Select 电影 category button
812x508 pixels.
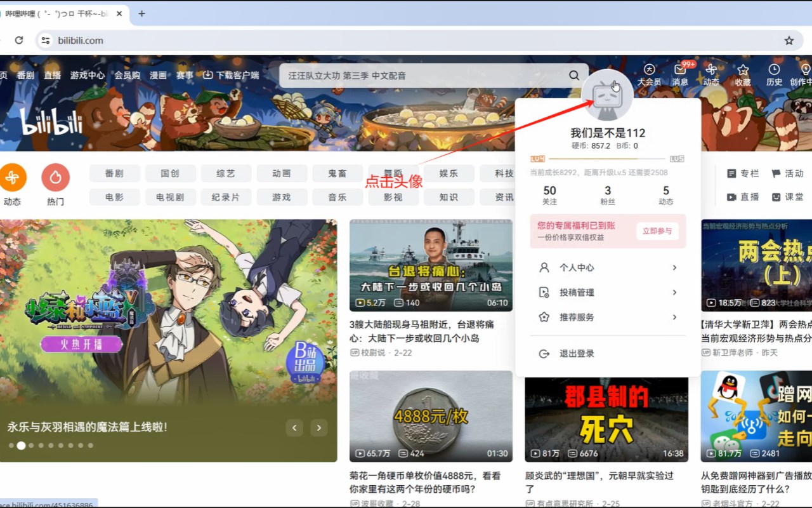click(x=115, y=197)
